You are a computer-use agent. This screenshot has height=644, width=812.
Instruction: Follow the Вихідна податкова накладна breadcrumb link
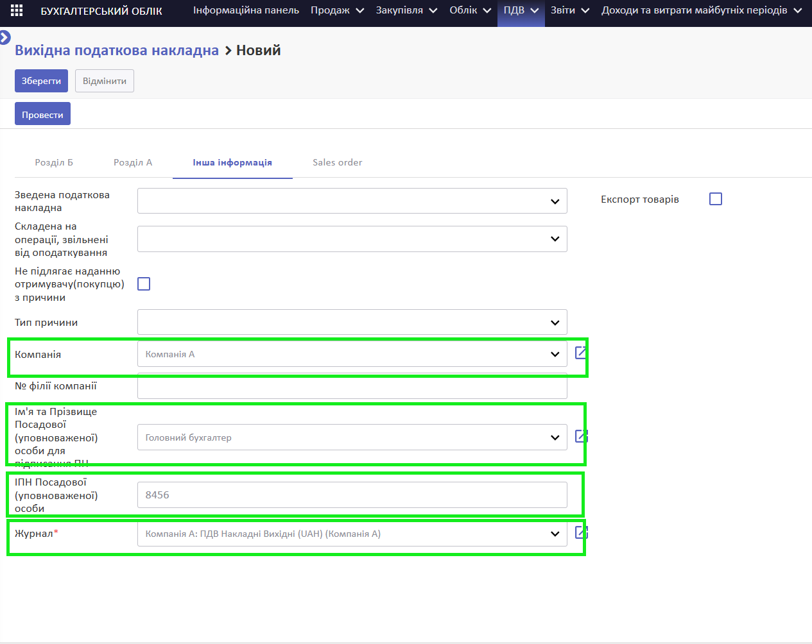click(117, 50)
